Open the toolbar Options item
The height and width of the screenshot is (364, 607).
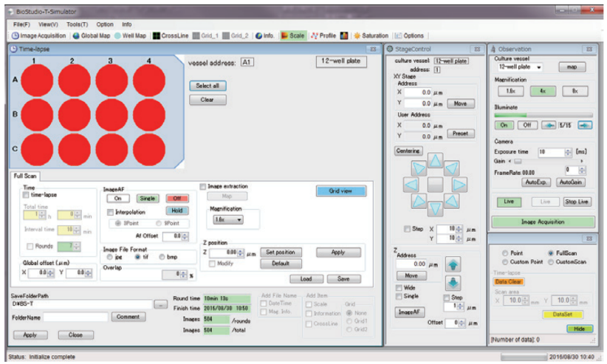pos(409,35)
